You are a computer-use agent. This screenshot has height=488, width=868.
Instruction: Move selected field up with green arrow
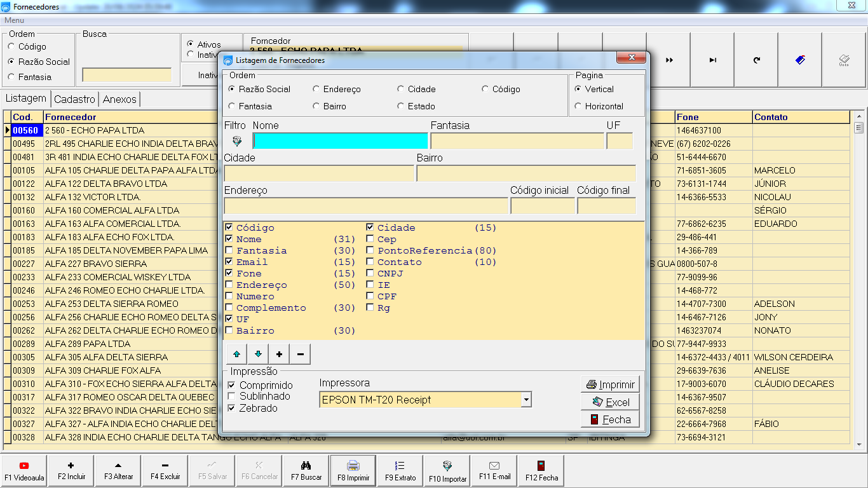(x=237, y=354)
